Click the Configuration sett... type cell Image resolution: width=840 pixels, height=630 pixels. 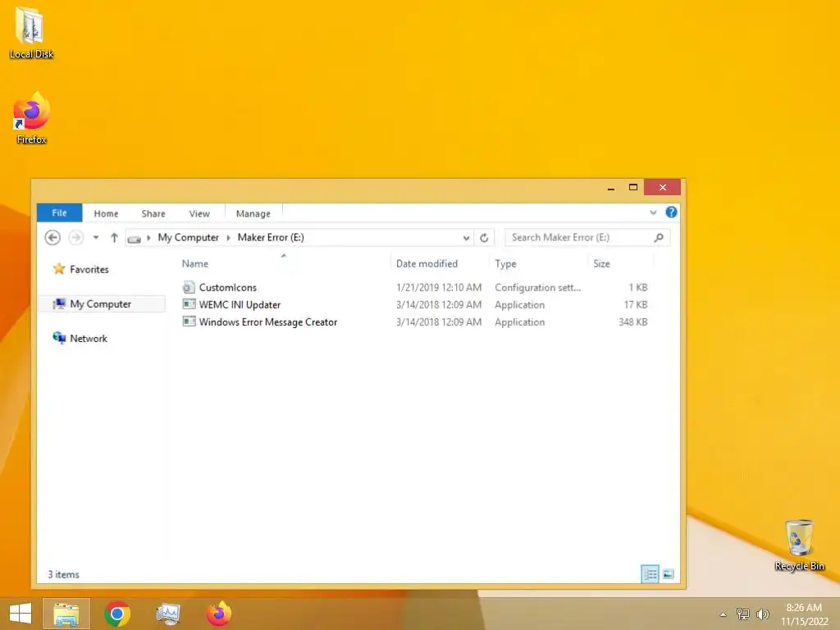(x=537, y=288)
